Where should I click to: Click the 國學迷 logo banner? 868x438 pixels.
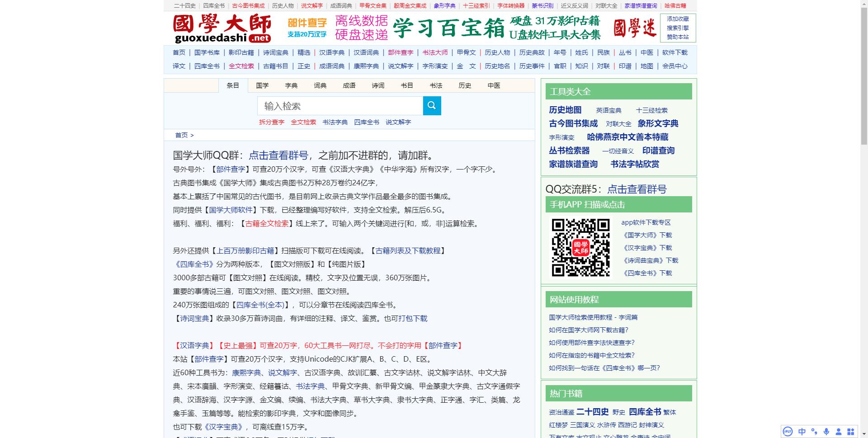pos(634,27)
